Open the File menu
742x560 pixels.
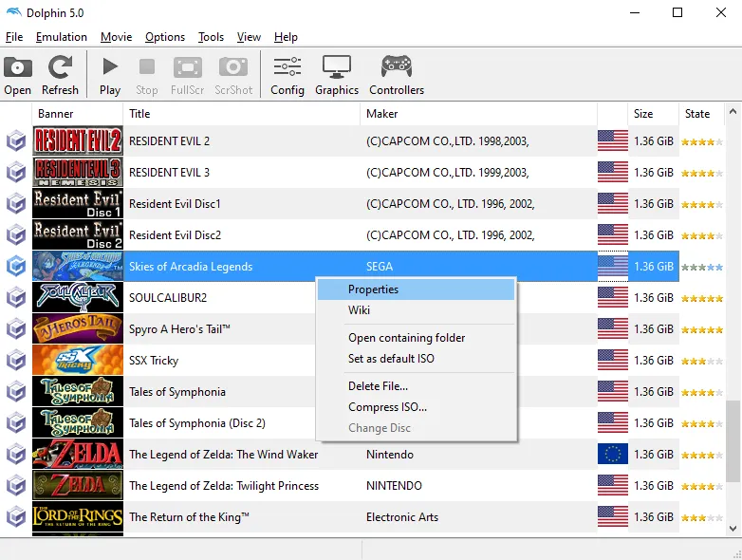(14, 37)
